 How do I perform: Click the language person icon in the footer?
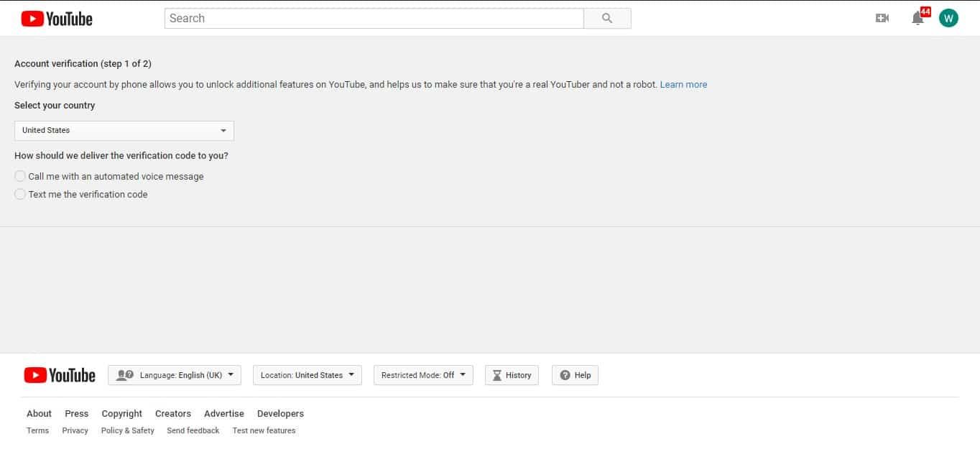[125, 374]
